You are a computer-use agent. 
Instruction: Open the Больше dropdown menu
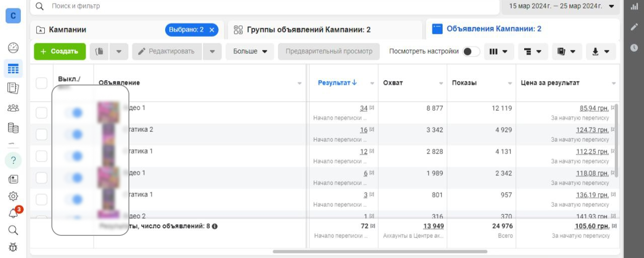click(x=250, y=51)
